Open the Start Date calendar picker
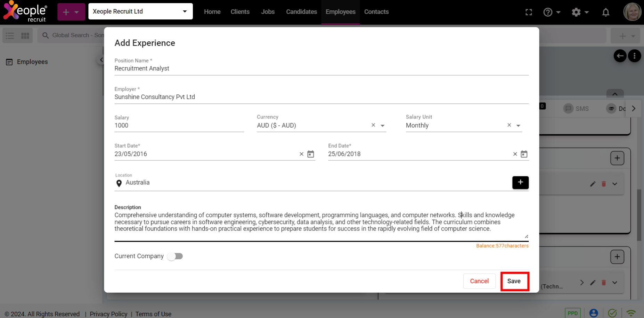Screen dimensions: 644x318 [311, 154]
